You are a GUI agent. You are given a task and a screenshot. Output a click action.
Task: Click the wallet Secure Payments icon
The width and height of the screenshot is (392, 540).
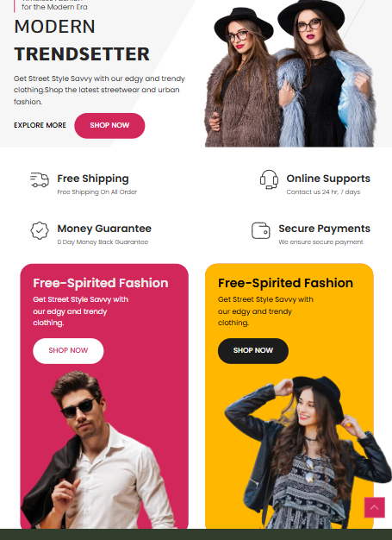[261, 230]
